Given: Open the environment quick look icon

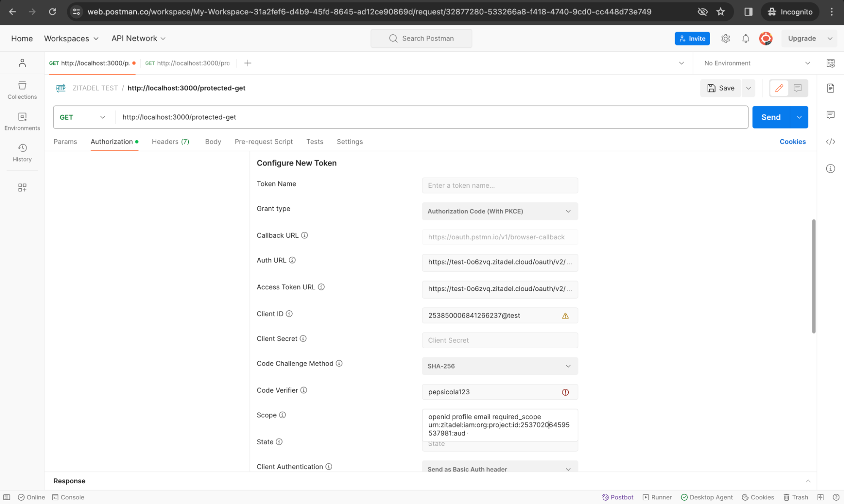Looking at the screenshot, I should [830, 63].
